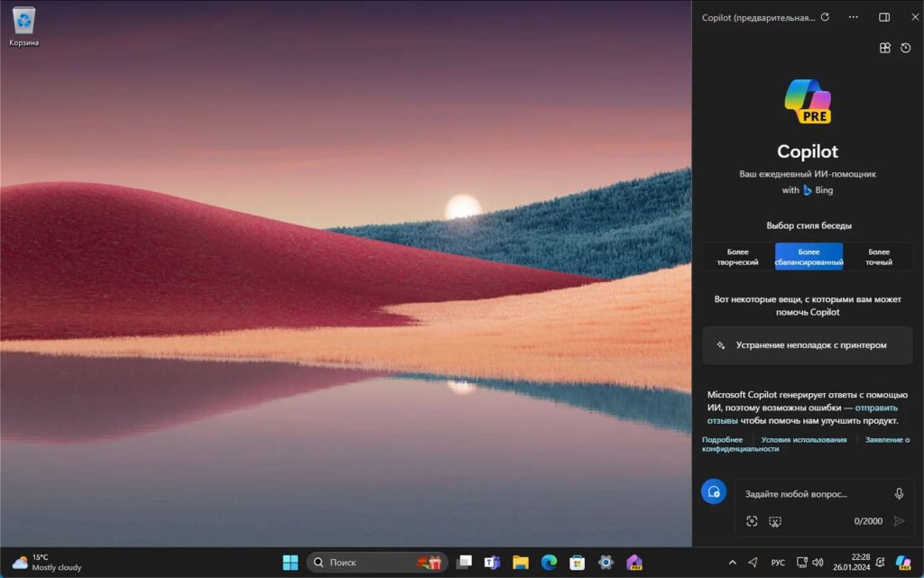Image resolution: width=924 pixels, height=578 pixels.
Task: Open the Условия использования link
Action: (804, 440)
